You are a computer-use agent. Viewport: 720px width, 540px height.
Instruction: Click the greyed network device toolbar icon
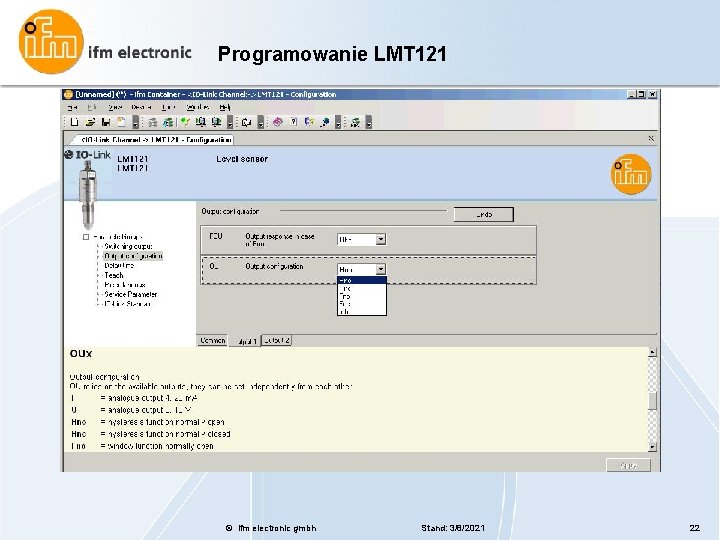point(153,122)
